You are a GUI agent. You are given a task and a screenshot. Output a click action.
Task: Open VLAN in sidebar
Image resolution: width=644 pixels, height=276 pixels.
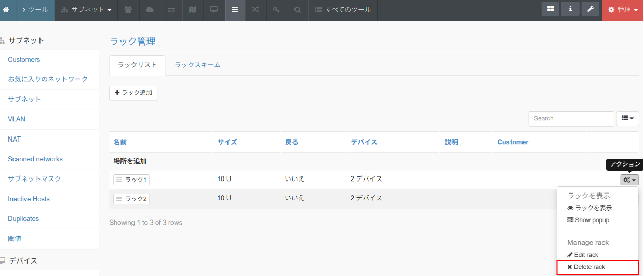pos(17,119)
